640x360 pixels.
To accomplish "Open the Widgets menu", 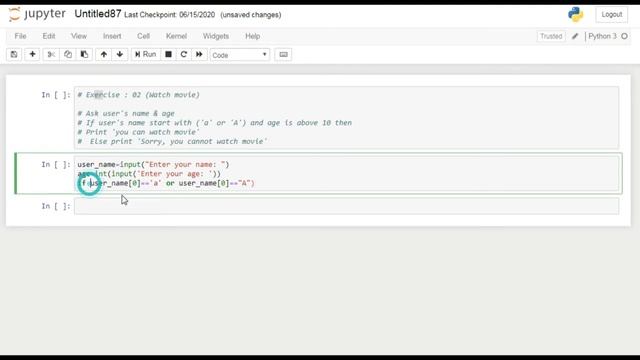I will (x=216, y=36).
